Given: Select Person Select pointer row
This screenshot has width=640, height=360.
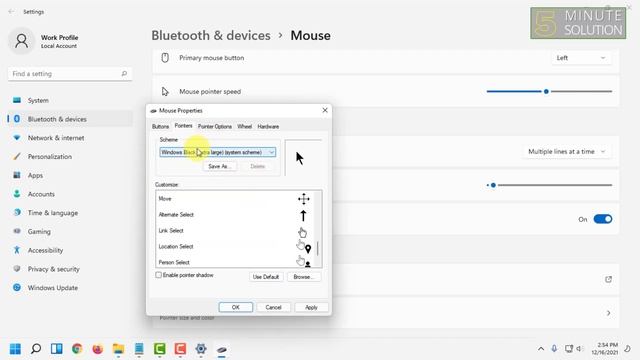Looking at the screenshot, I should [x=235, y=261].
